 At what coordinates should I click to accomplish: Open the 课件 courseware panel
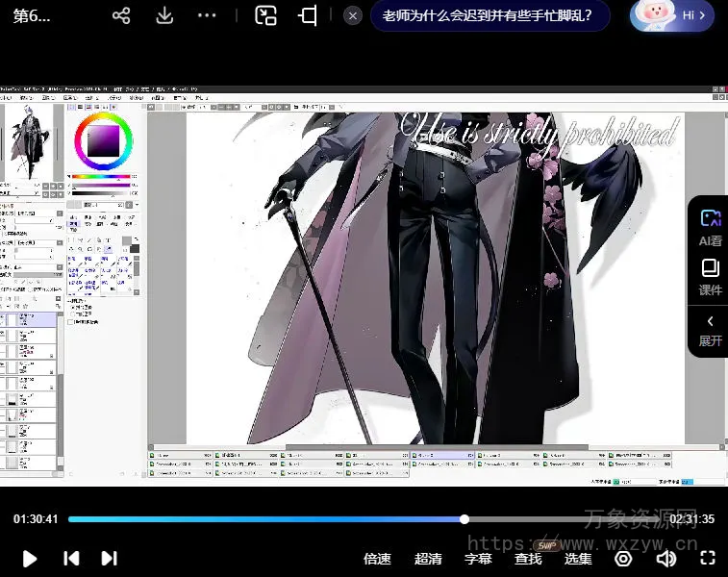click(710, 276)
